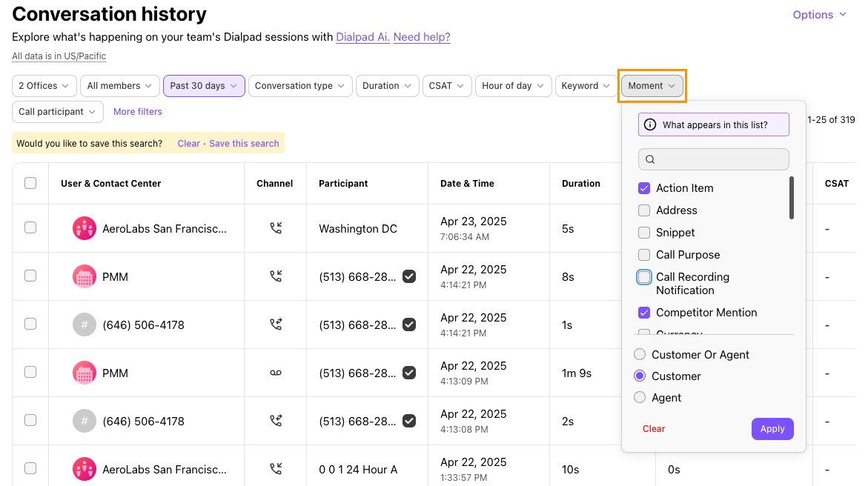Open the 2 Offices filter dropdown
Screen dimensions: 868x486
44,86
